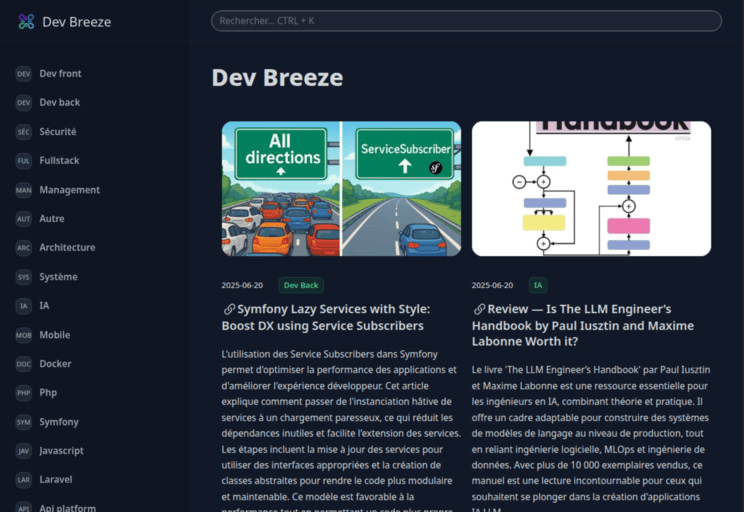744x512 pixels.
Task: Open the Laravel category label
Action: pos(56,480)
